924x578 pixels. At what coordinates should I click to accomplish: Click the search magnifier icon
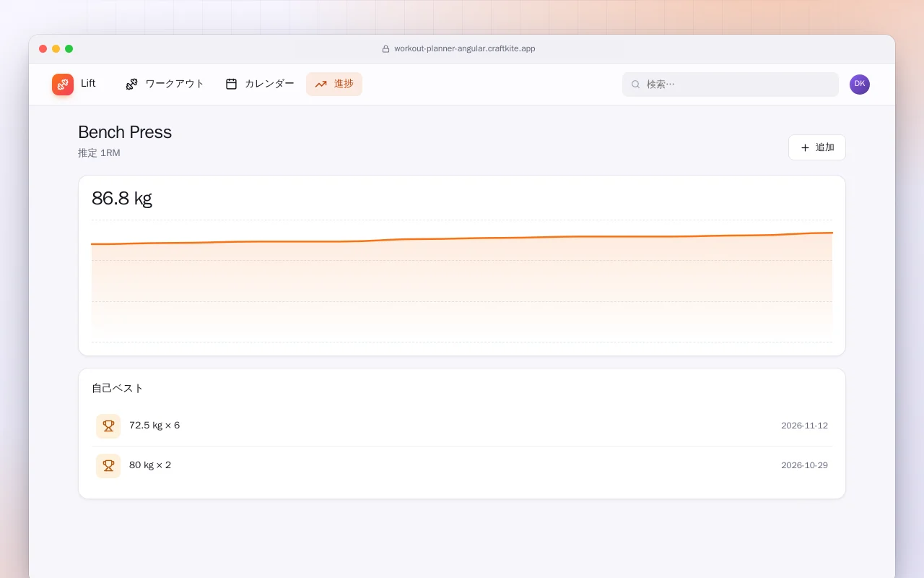[636, 85]
